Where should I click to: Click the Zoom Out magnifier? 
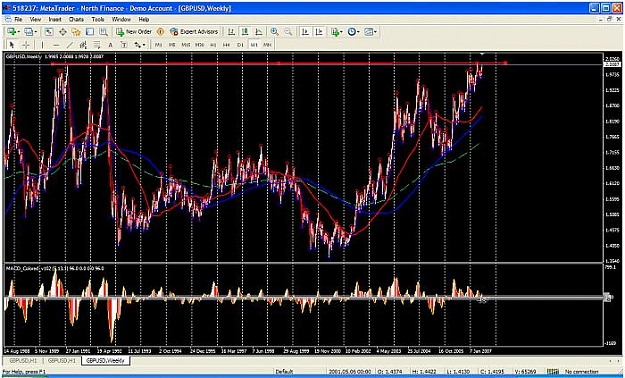pos(288,32)
